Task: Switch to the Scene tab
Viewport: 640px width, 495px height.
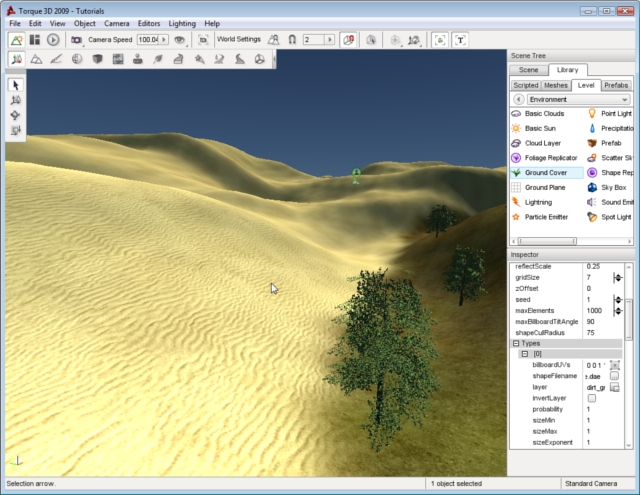Action: point(528,70)
